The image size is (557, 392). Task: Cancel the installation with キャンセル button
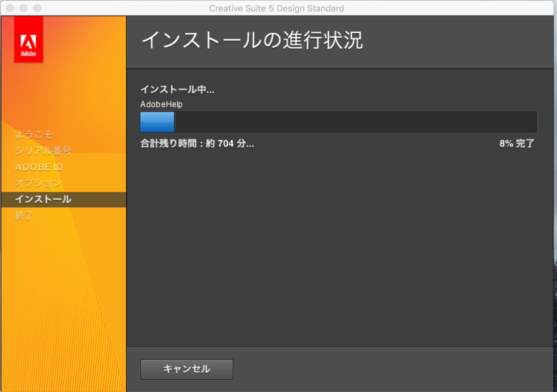[x=187, y=369]
